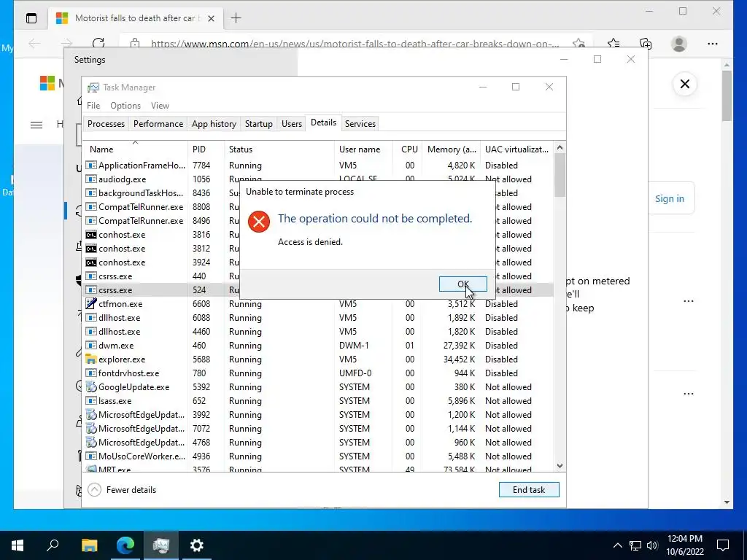Select the fontdrvhost.exe process icon
Image resolution: width=747 pixels, height=560 pixels.
click(91, 373)
